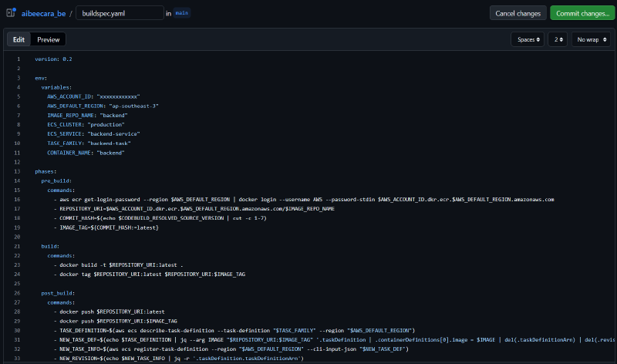Image resolution: width=617 pixels, height=364 pixels.
Task: Click line number 33 in gutter
Action: (17, 359)
